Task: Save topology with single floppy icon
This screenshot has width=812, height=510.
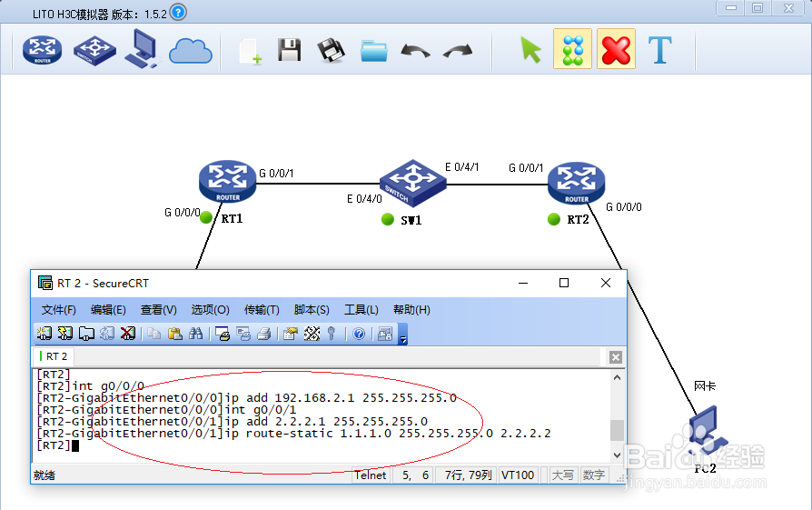Action: point(290,50)
